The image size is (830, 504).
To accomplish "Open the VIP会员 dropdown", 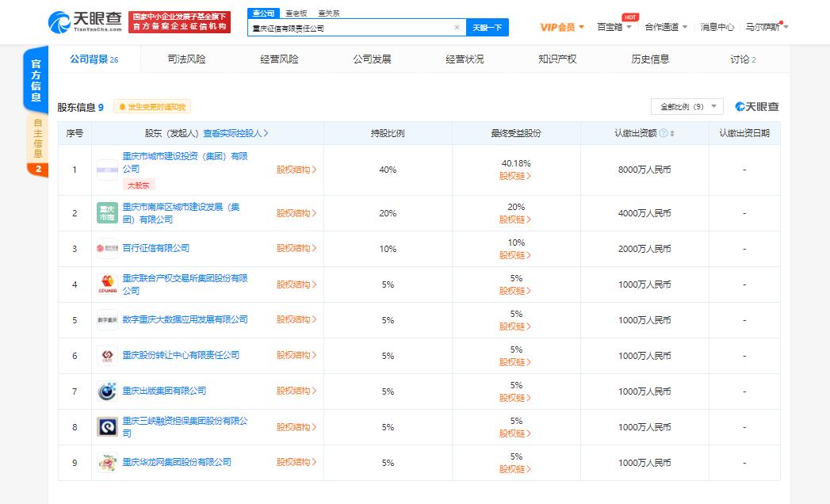I will [x=562, y=26].
